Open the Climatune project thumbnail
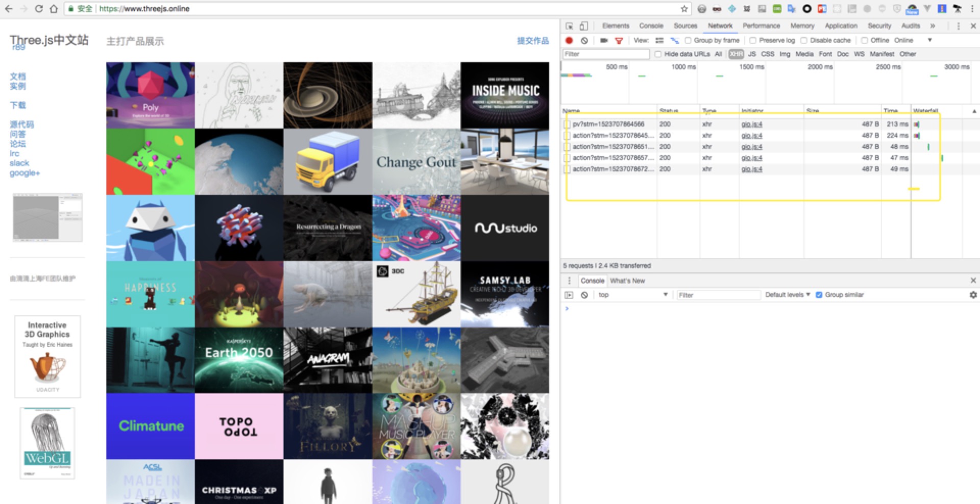The image size is (980, 504). [151, 426]
